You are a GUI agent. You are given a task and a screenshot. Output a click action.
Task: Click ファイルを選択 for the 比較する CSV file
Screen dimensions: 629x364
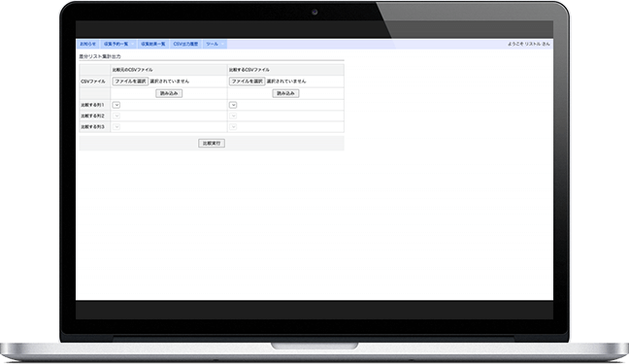[248, 82]
